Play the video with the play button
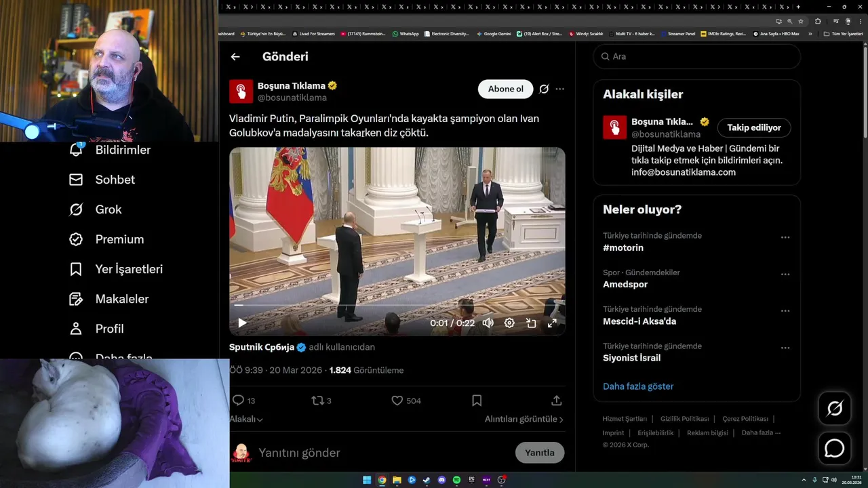 [242, 323]
